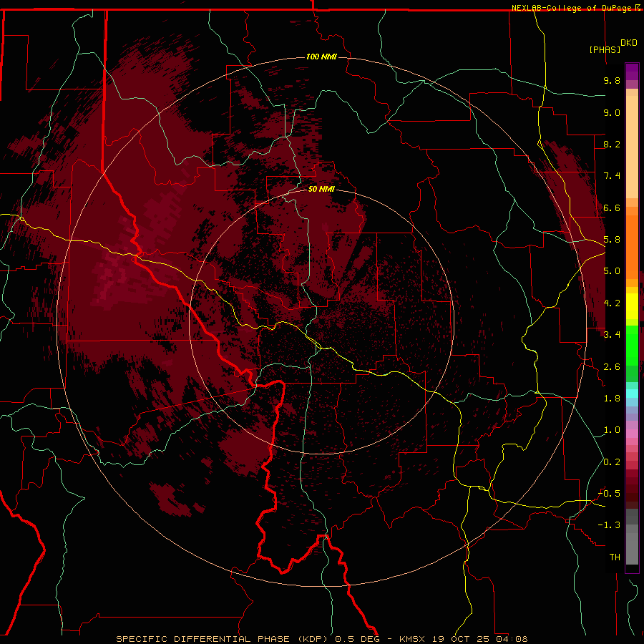Pick the cyan segment of the color scale
This screenshot has width=644, height=644.
click(632, 394)
